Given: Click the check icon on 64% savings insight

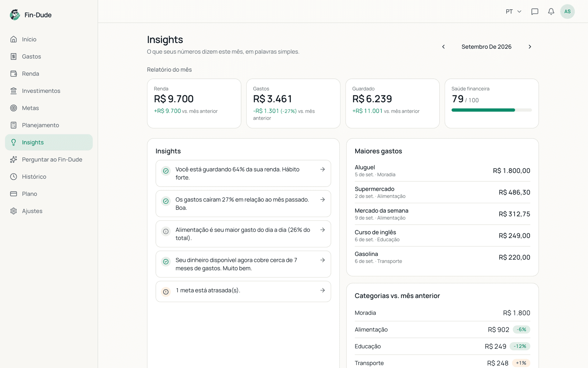Looking at the screenshot, I should pyautogui.click(x=166, y=171).
